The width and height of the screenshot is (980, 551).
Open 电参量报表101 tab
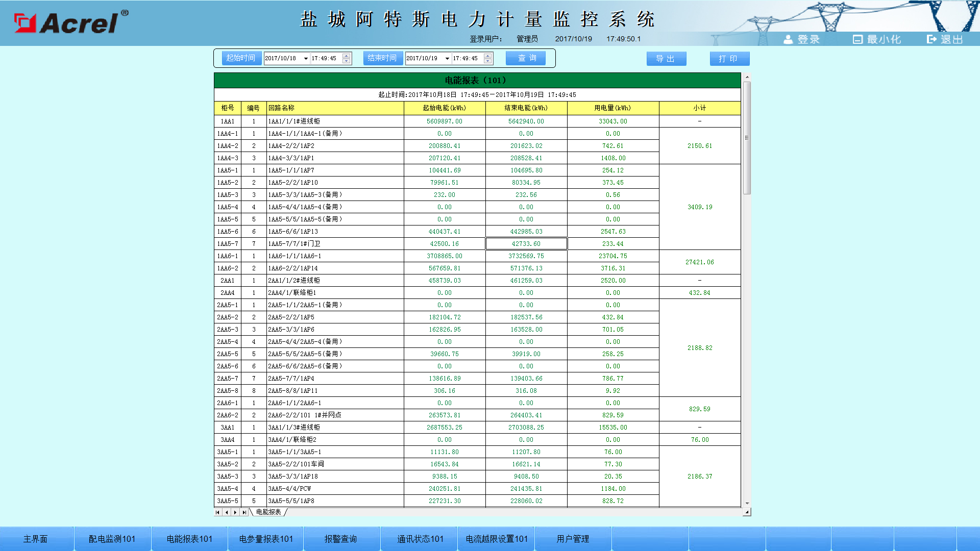(x=266, y=539)
